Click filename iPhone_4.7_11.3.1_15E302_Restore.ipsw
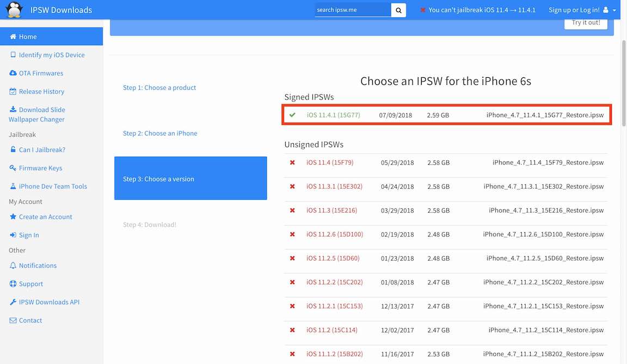Image resolution: width=627 pixels, height=364 pixels. [543, 187]
